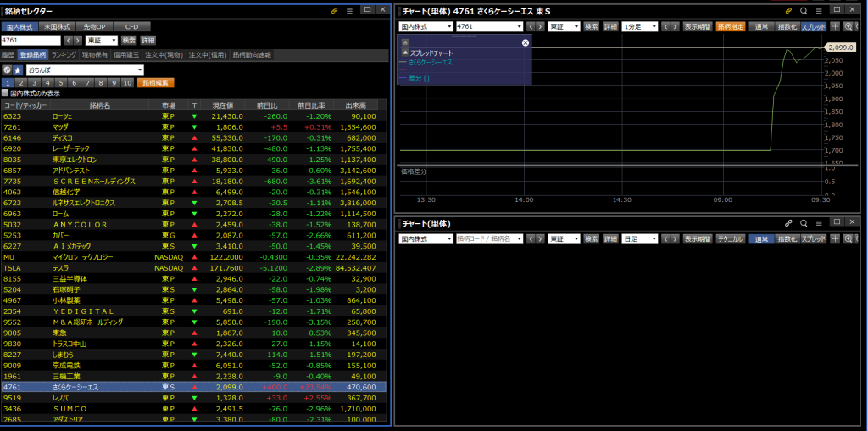Open the 日足 timeframe dropdown in bottom chart

pyautogui.click(x=640, y=238)
